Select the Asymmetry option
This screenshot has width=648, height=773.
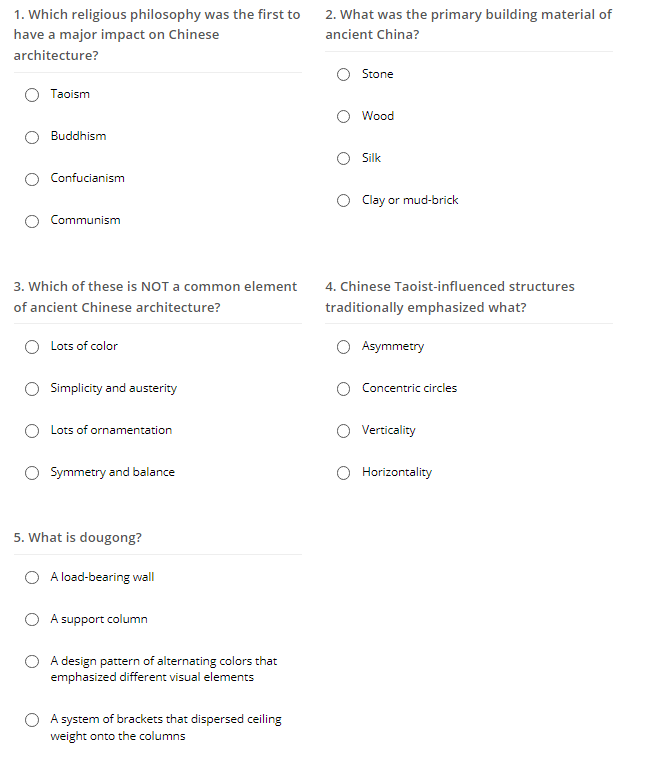coord(343,347)
